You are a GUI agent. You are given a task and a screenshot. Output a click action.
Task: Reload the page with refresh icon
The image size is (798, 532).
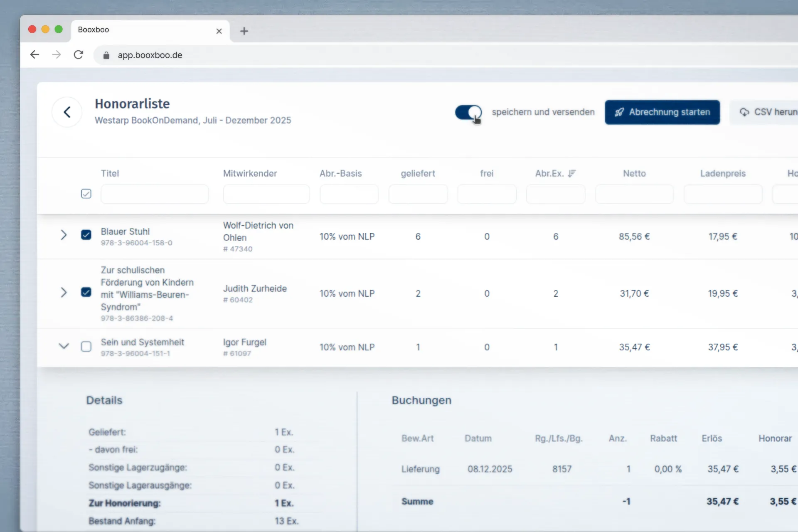click(79, 55)
